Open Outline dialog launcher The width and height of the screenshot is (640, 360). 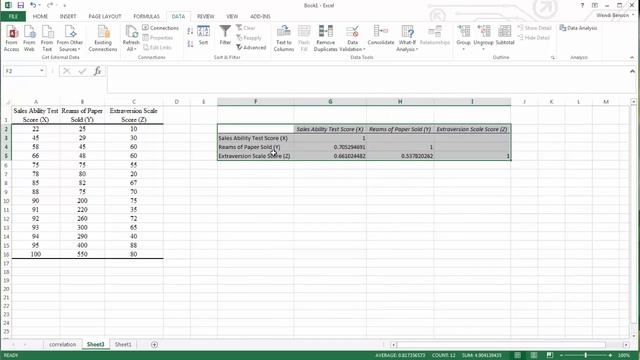tap(553, 58)
